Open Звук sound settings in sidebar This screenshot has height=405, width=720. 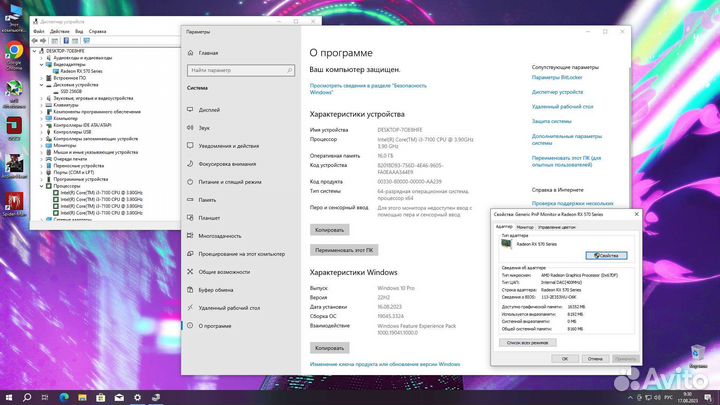click(x=204, y=128)
